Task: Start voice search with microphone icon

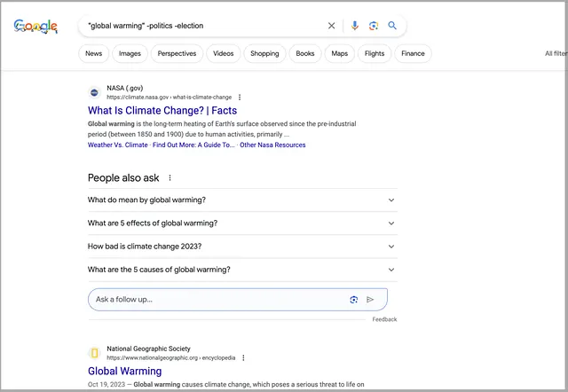Action: (355, 26)
